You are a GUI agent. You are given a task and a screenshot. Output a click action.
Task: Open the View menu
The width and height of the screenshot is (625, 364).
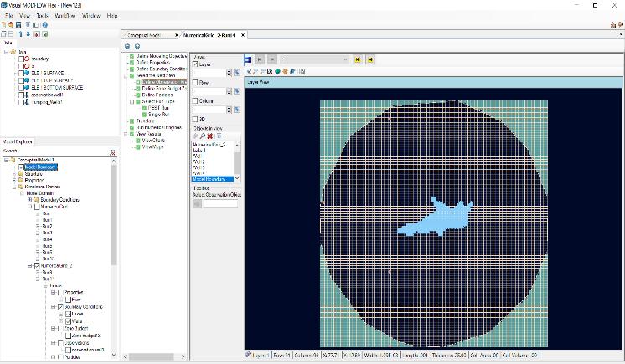pos(24,16)
